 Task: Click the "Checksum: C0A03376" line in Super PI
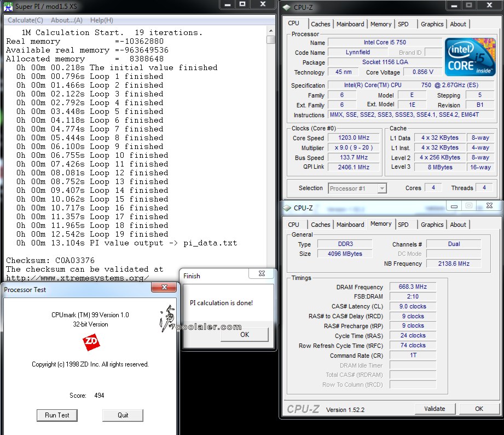coord(50,260)
